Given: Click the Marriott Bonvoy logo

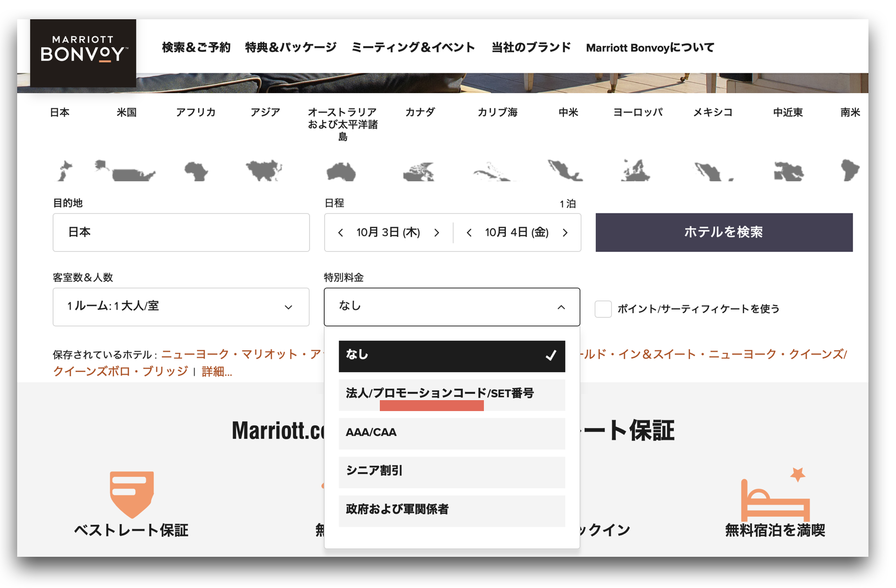Looking at the screenshot, I should tap(83, 53).
